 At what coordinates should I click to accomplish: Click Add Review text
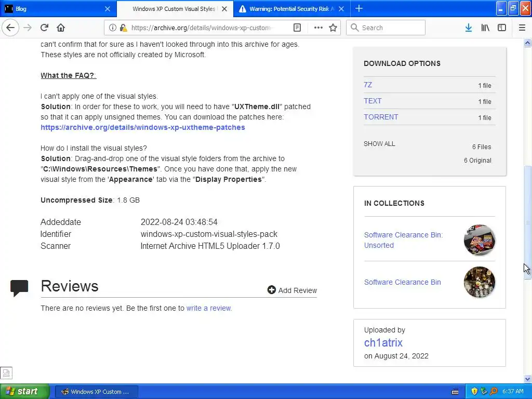click(298, 290)
